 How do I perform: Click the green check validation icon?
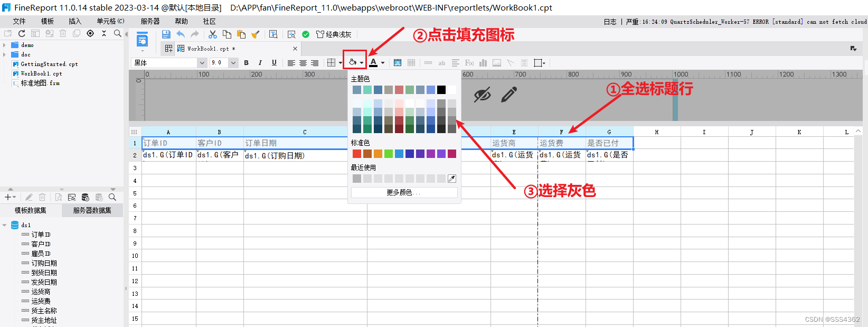[306, 34]
